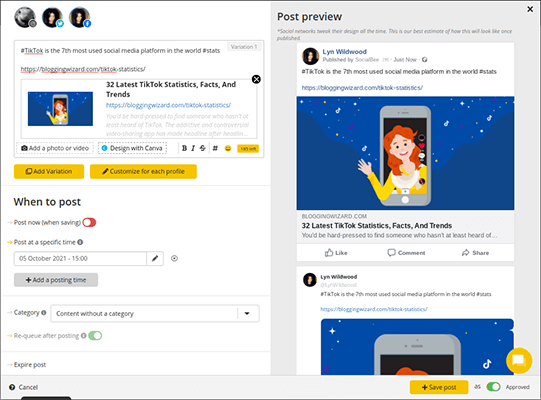Toggle Re-queue after posting switch
The width and height of the screenshot is (541, 400).
click(x=95, y=335)
